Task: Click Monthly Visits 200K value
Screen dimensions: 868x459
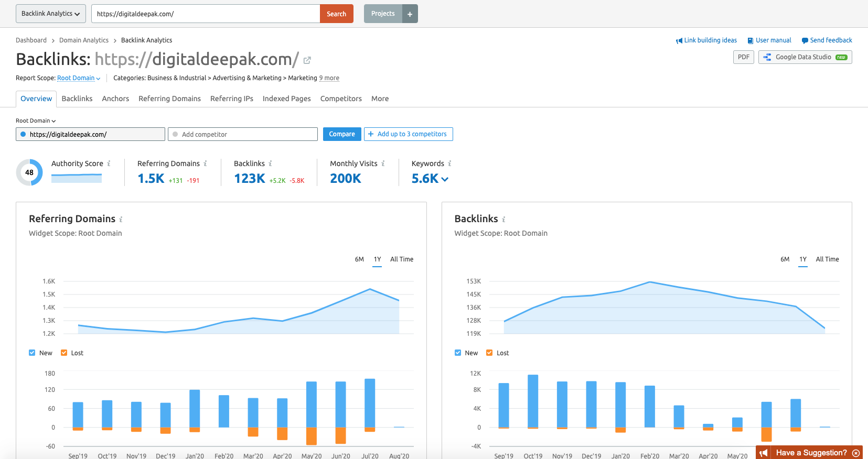Action: point(346,179)
